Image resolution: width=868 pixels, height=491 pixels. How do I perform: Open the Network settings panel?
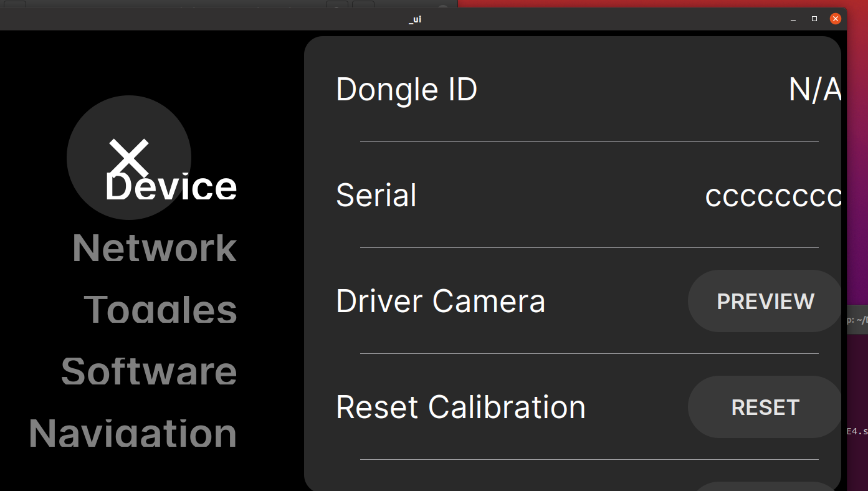tap(154, 247)
